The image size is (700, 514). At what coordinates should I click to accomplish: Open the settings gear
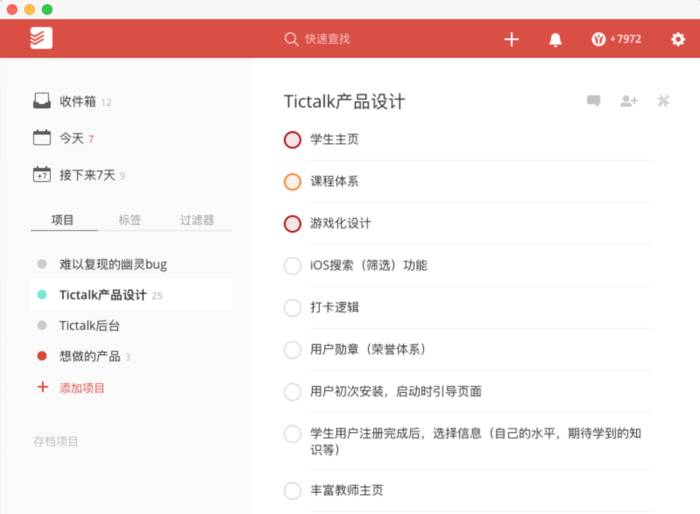coord(678,39)
